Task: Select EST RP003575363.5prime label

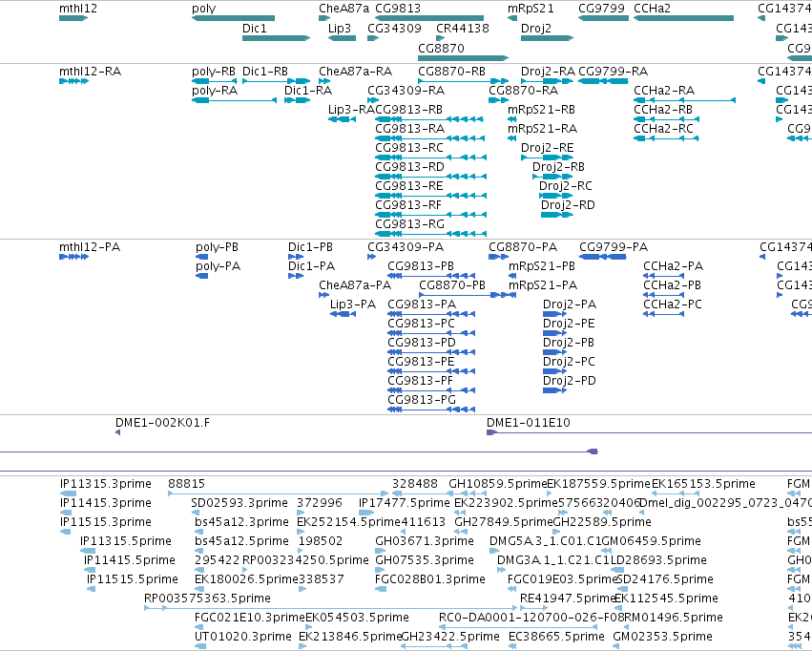Action: click(x=207, y=598)
